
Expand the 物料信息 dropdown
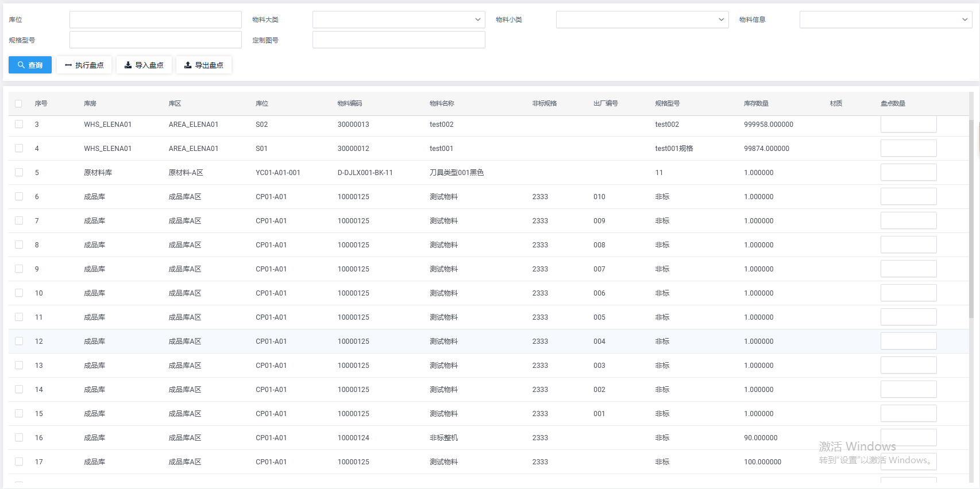coord(885,20)
